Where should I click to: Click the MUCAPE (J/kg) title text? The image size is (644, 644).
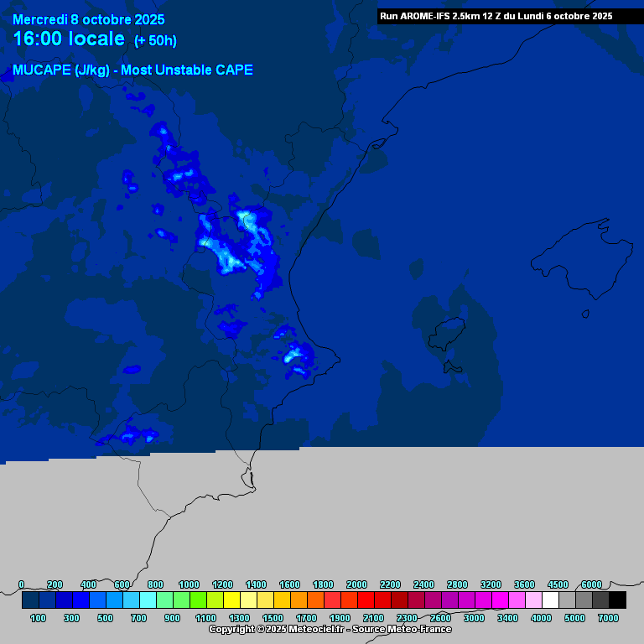(x=132, y=70)
